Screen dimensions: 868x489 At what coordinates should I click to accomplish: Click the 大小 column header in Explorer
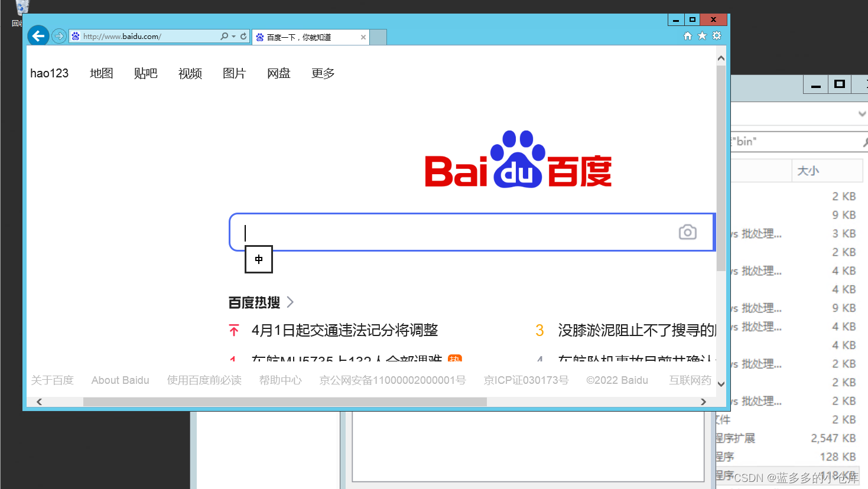pyautogui.click(x=827, y=171)
